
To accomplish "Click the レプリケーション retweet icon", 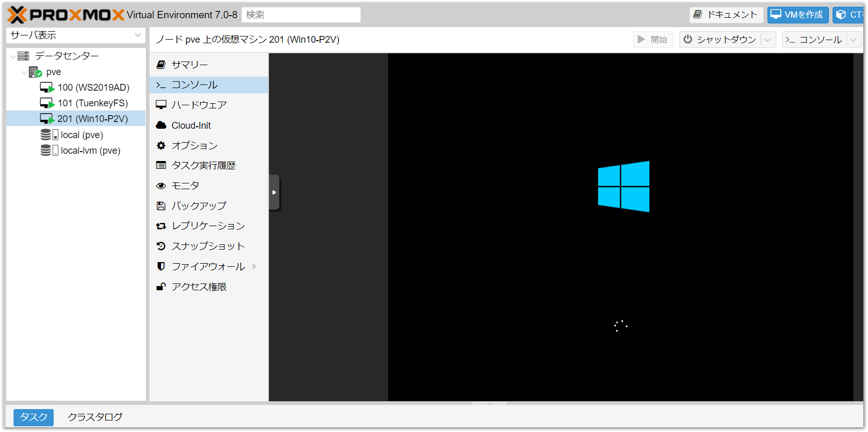I will point(161,226).
